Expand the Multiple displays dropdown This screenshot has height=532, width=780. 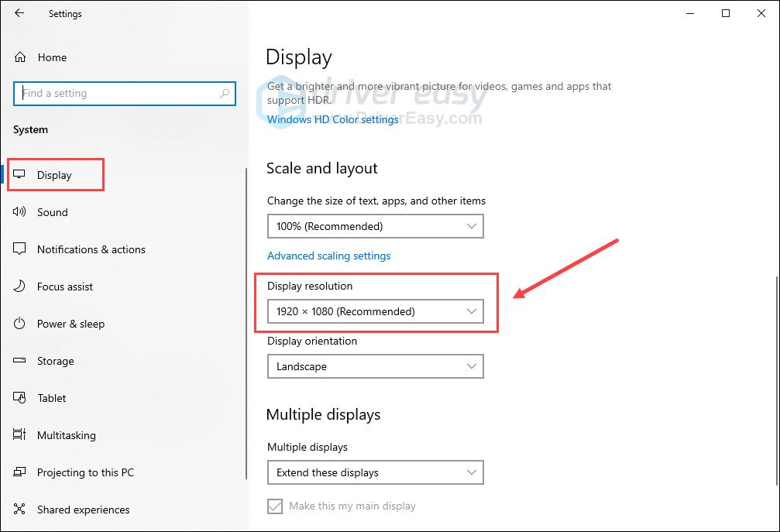click(375, 472)
